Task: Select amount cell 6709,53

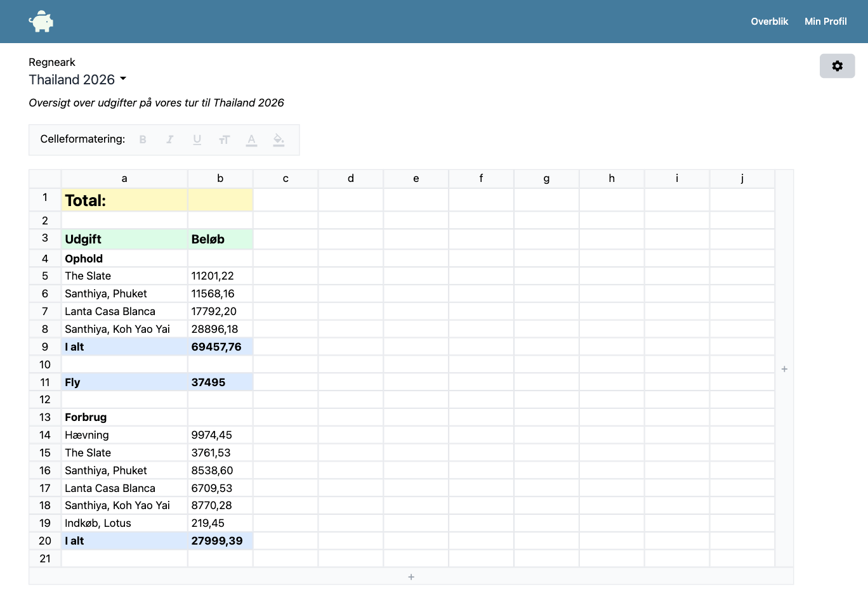Action: pos(220,488)
